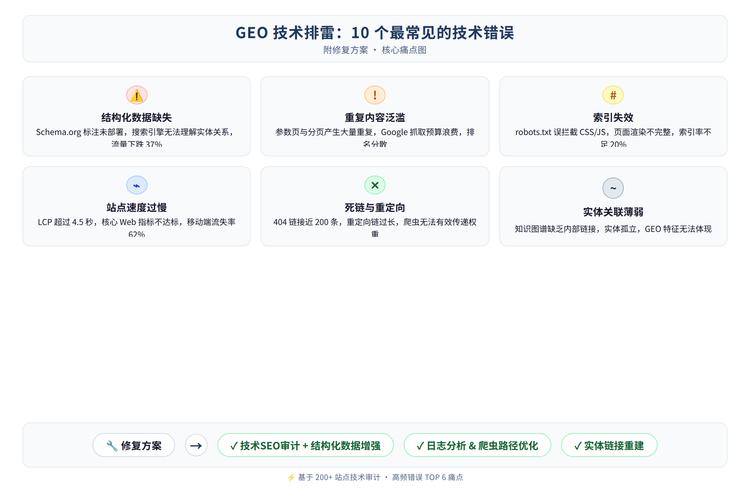
Task: Open the 索引失效 card title
Action: (613, 117)
